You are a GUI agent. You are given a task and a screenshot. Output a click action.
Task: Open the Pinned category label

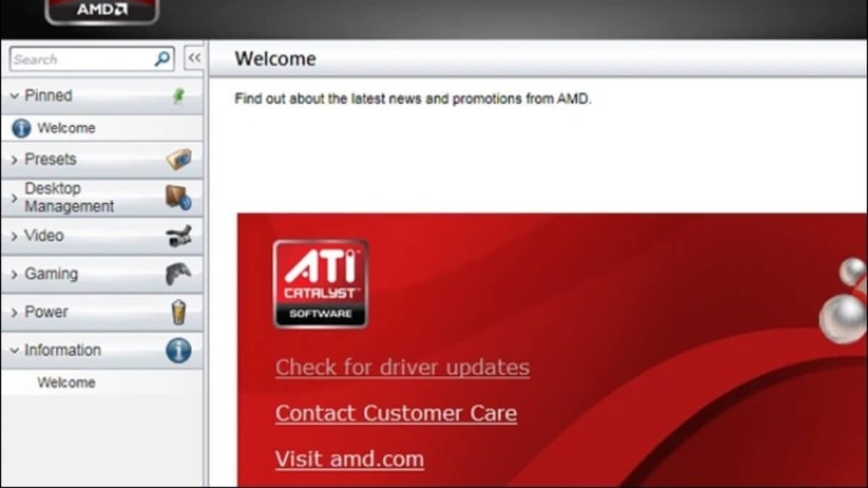48,95
